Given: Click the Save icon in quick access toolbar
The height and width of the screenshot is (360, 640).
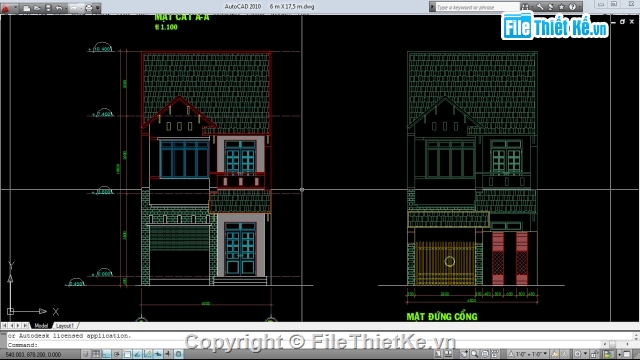Looking at the screenshot, I should [x=48, y=8].
